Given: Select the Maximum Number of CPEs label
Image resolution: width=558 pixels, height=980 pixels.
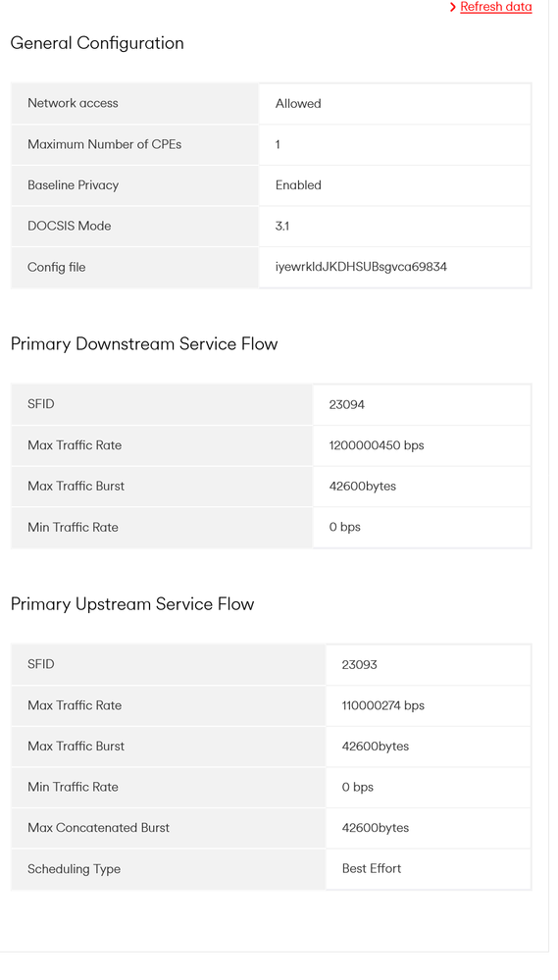Looking at the screenshot, I should click(104, 144).
